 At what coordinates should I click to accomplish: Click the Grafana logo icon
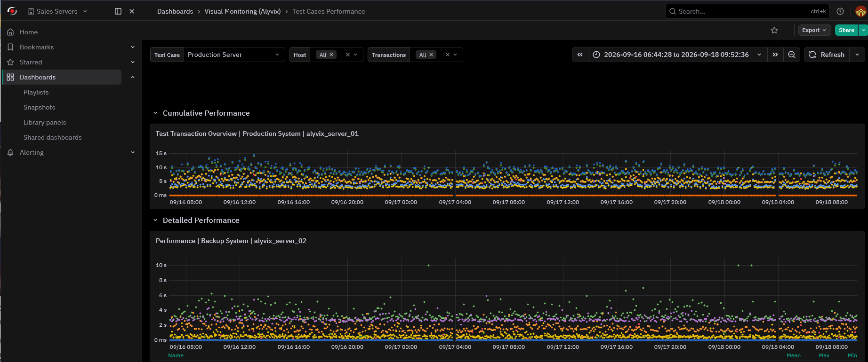click(12, 11)
